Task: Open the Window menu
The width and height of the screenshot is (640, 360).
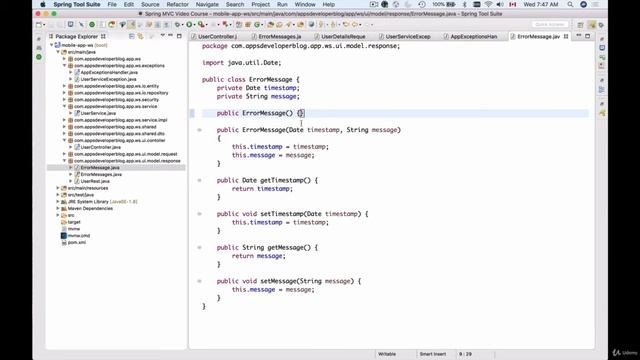Action: coord(305,4)
